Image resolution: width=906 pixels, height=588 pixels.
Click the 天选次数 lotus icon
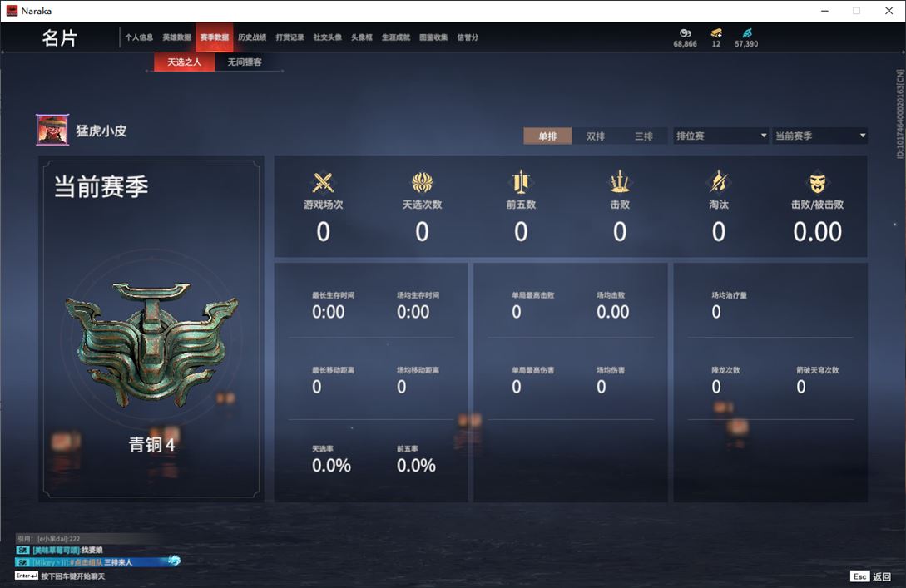(x=423, y=182)
